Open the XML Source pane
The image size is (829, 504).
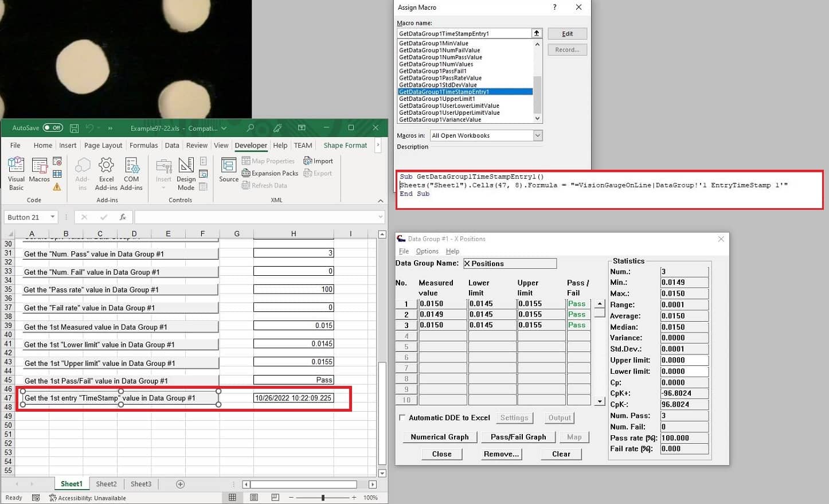229,170
